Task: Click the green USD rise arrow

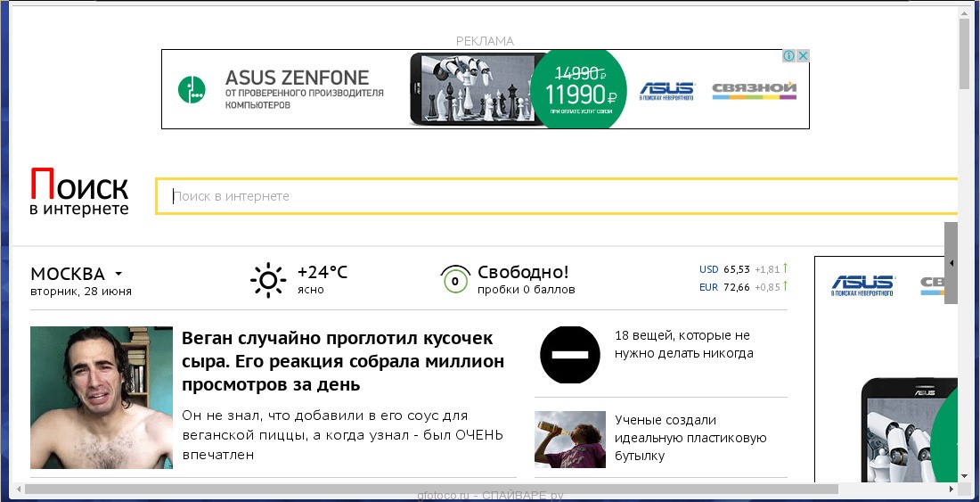Action: click(785, 268)
